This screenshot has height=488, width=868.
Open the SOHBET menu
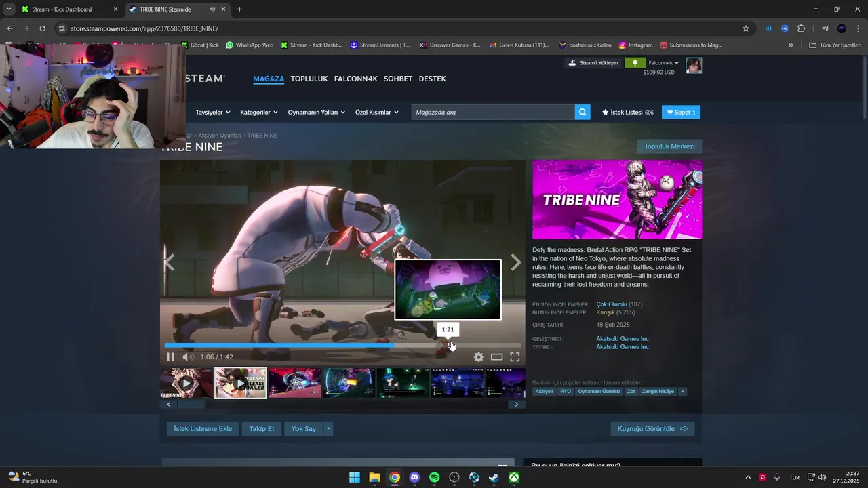[398, 79]
